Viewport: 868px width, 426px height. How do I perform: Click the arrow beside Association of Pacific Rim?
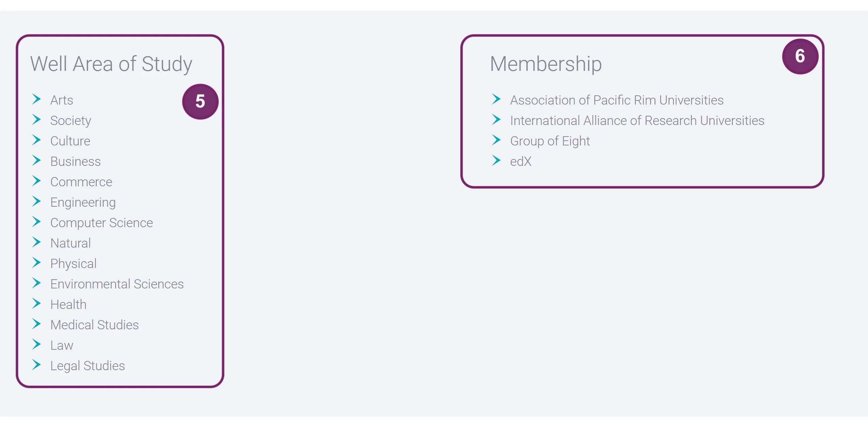pyautogui.click(x=496, y=99)
